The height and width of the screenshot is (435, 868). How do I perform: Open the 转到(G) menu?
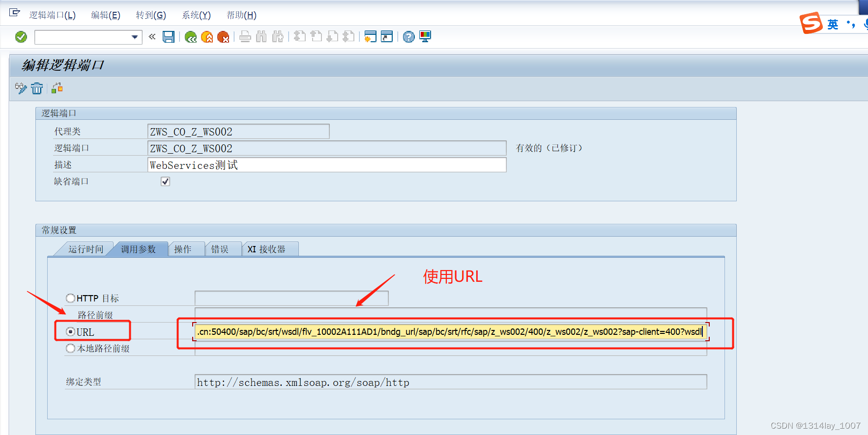(x=151, y=15)
